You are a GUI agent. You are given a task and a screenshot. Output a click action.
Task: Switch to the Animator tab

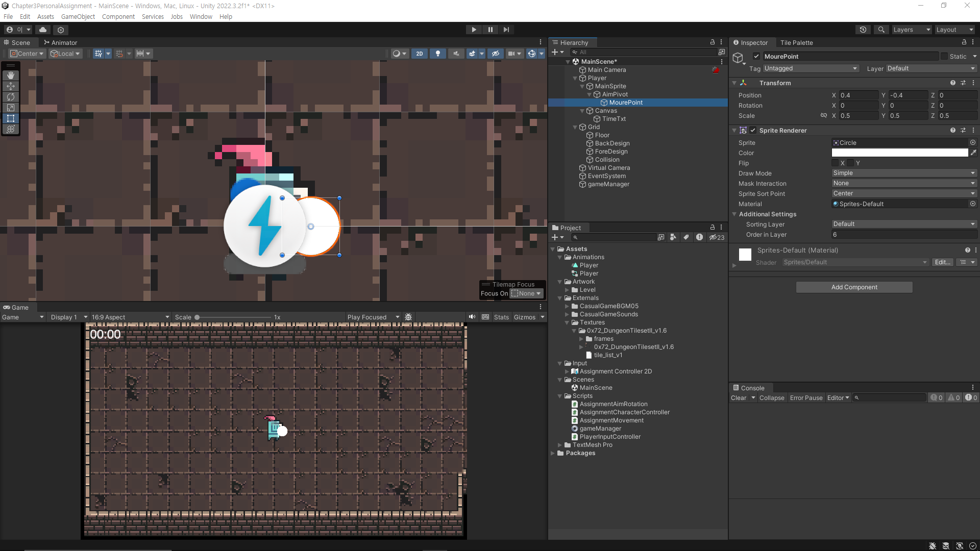pos(60,42)
